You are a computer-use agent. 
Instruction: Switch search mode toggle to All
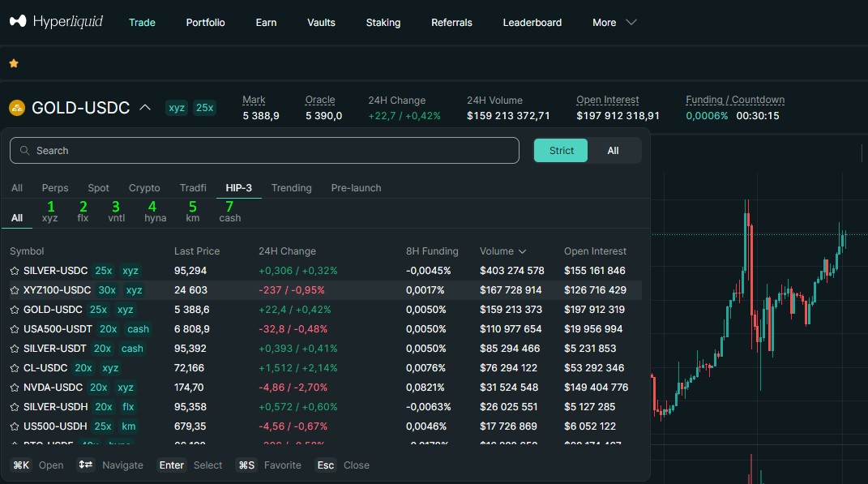[x=613, y=151]
